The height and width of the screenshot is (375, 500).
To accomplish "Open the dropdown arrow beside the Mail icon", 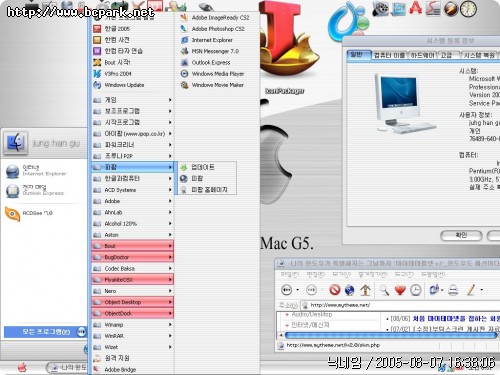I will (x=443, y=290).
